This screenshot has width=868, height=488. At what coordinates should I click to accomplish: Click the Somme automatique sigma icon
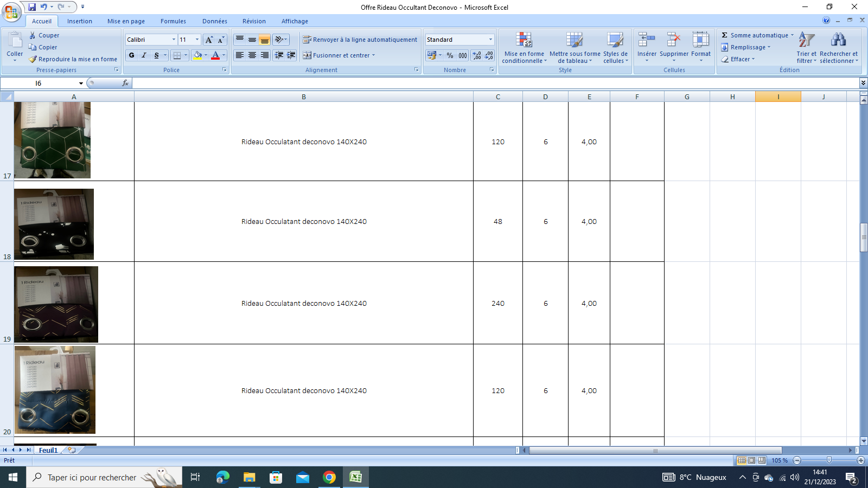pyautogui.click(x=724, y=35)
